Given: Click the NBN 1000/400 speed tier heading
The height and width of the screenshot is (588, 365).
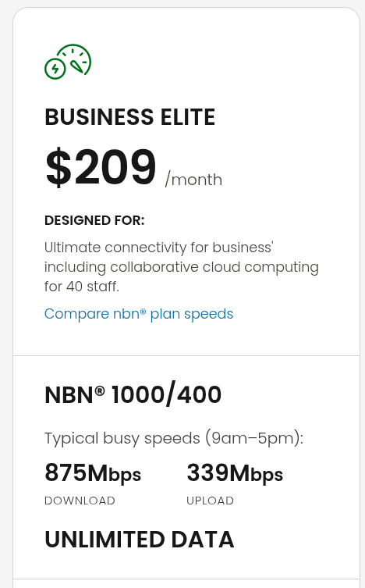Looking at the screenshot, I should coord(133,394).
